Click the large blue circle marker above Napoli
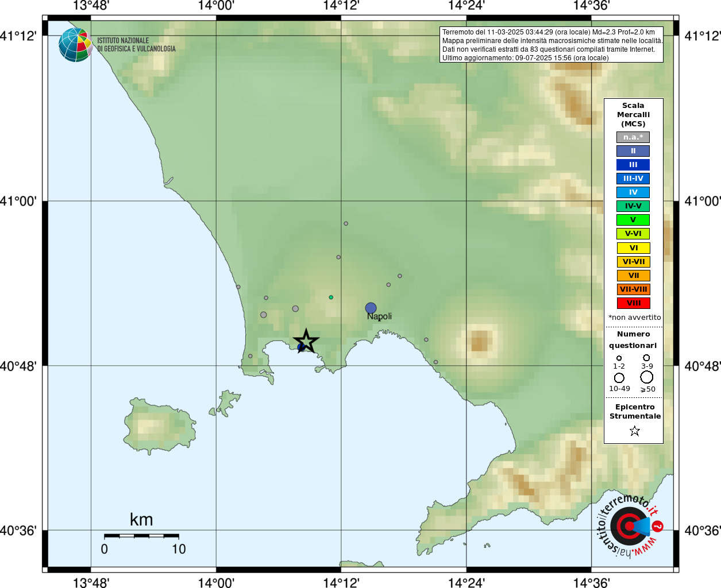 (371, 308)
